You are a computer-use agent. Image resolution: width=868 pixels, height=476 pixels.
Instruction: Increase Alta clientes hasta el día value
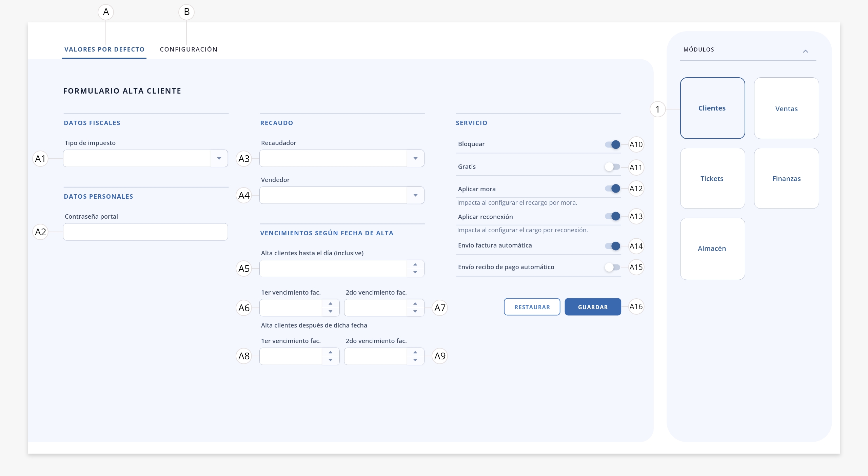coord(415,264)
